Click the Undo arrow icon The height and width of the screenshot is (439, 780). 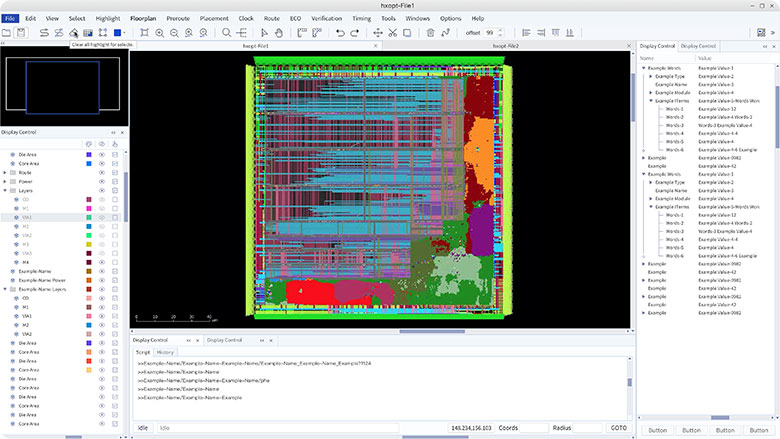[341, 33]
